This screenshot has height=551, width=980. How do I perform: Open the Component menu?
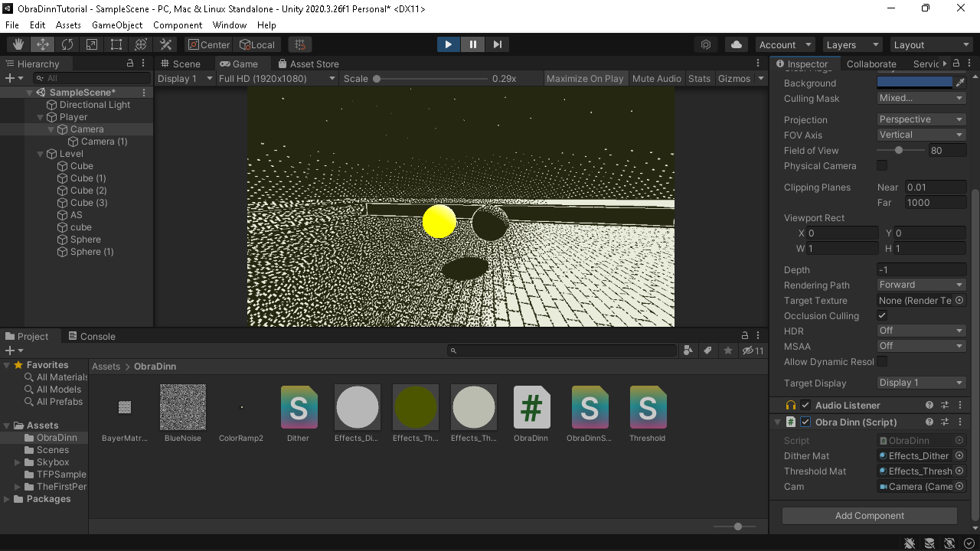tap(178, 25)
